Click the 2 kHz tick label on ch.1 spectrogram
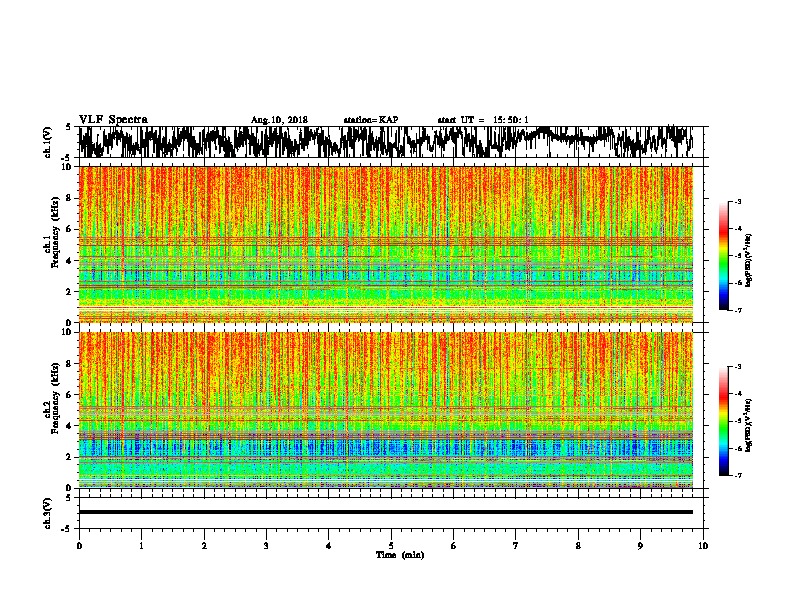The width and height of the screenshot is (792, 612). (x=70, y=291)
